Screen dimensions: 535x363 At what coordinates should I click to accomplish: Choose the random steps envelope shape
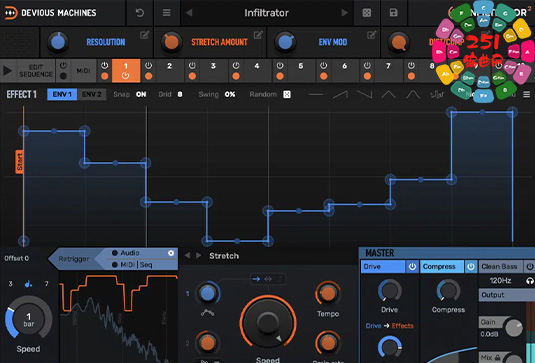click(437, 95)
